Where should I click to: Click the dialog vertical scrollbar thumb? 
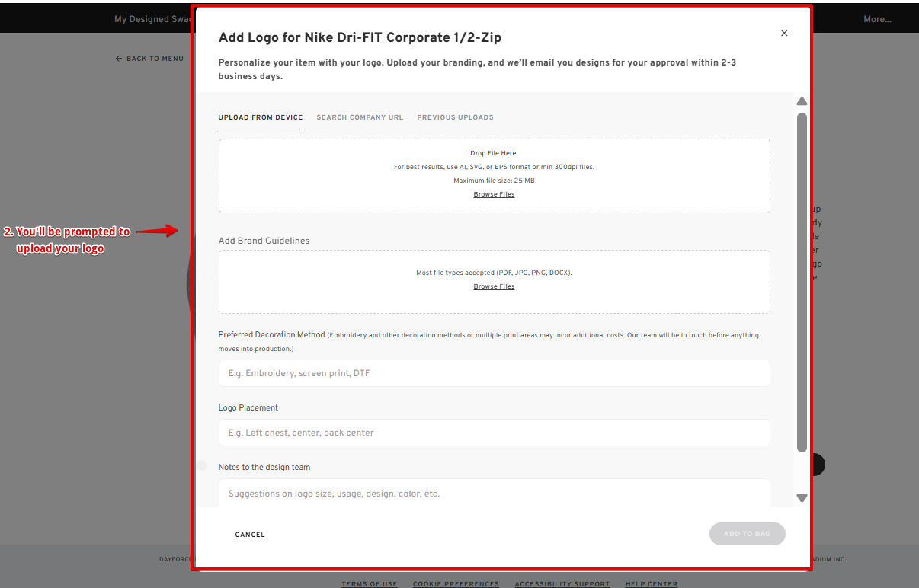(802, 283)
